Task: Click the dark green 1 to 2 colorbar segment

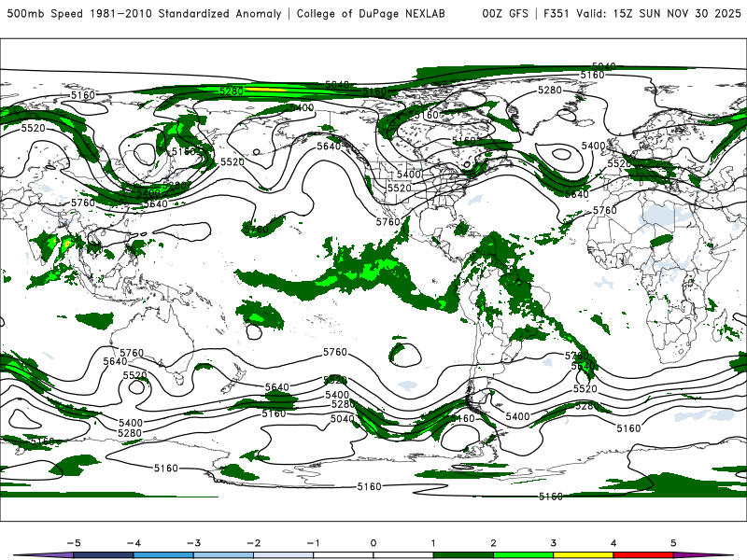Action: [x=463, y=555]
